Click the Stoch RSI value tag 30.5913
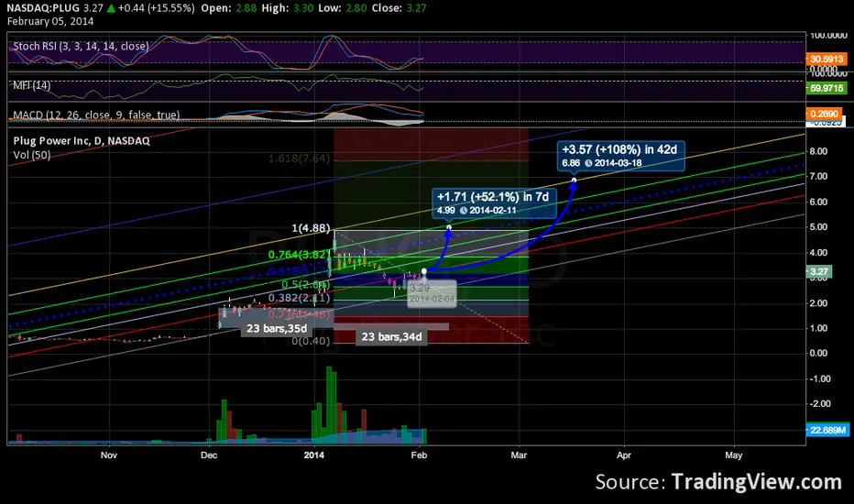854x504 pixels. tap(827, 59)
